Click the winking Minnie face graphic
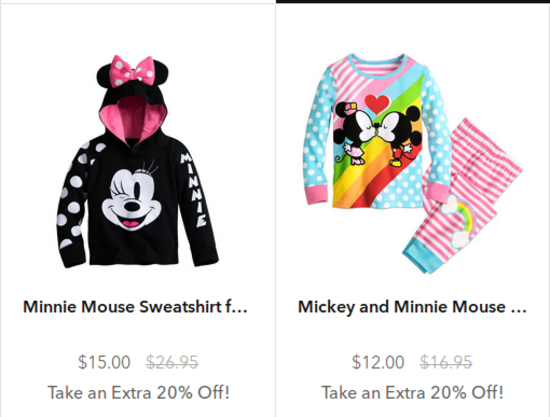 [x=132, y=198]
